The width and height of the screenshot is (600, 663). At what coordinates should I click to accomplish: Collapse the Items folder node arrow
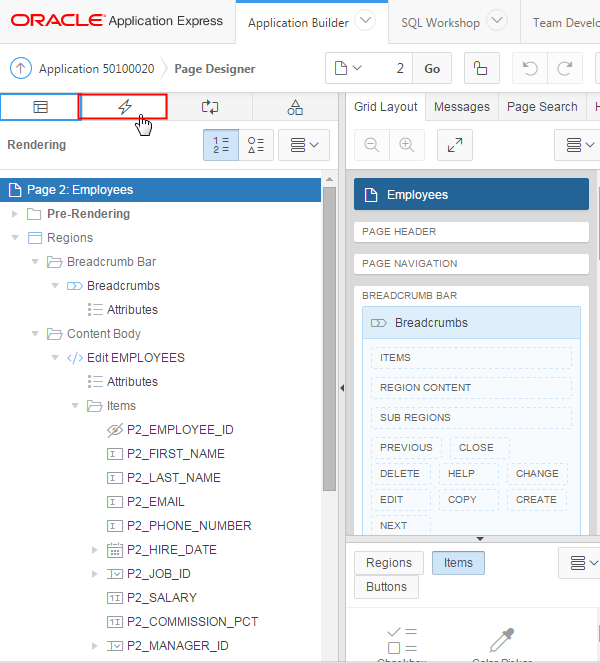(x=75, y=406)
